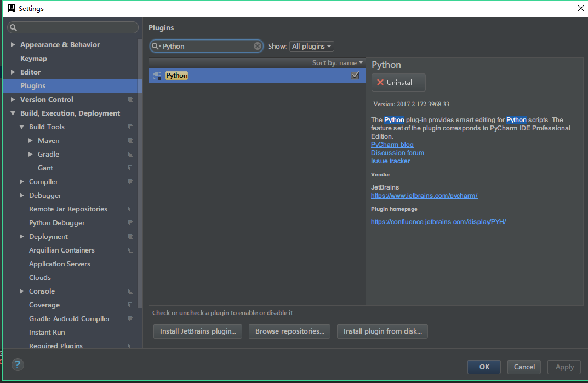Click the project-level icon beside Build Tools
Image resolution: width=588 pixels, height=383 pixels.
click(x=130, y=127)
